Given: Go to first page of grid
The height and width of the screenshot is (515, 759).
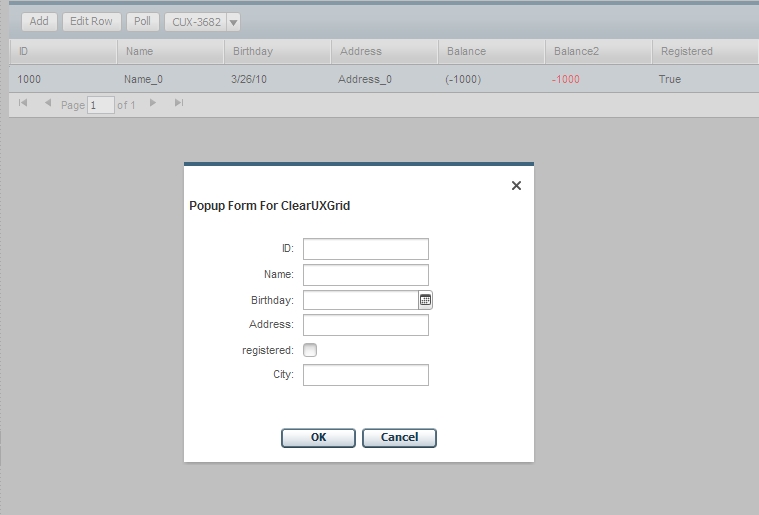Looking at the screenshot, I should (23, 104).
